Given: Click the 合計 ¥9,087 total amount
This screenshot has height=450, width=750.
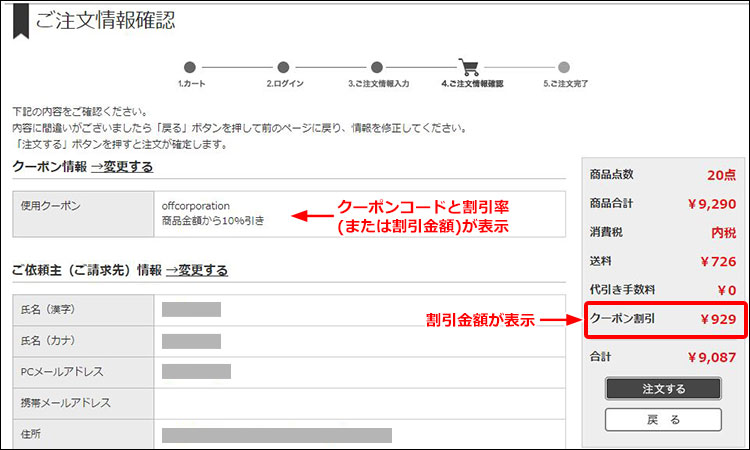Looking at the screenshot, I should (x=711, y=356).
